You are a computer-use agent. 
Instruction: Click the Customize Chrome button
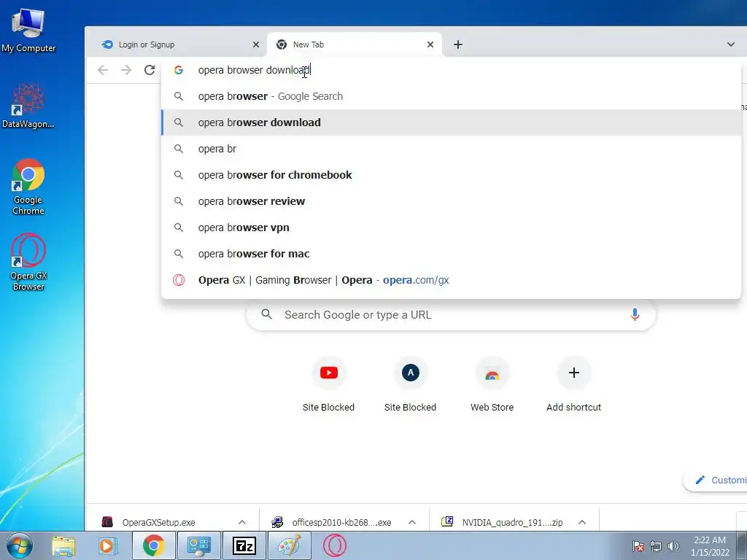[x=715, y=480]
